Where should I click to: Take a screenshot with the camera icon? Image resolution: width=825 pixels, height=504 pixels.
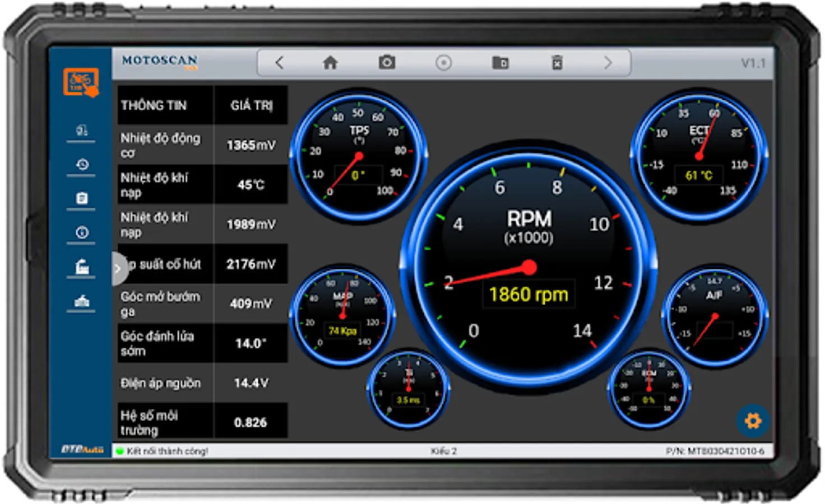point(387,63)
